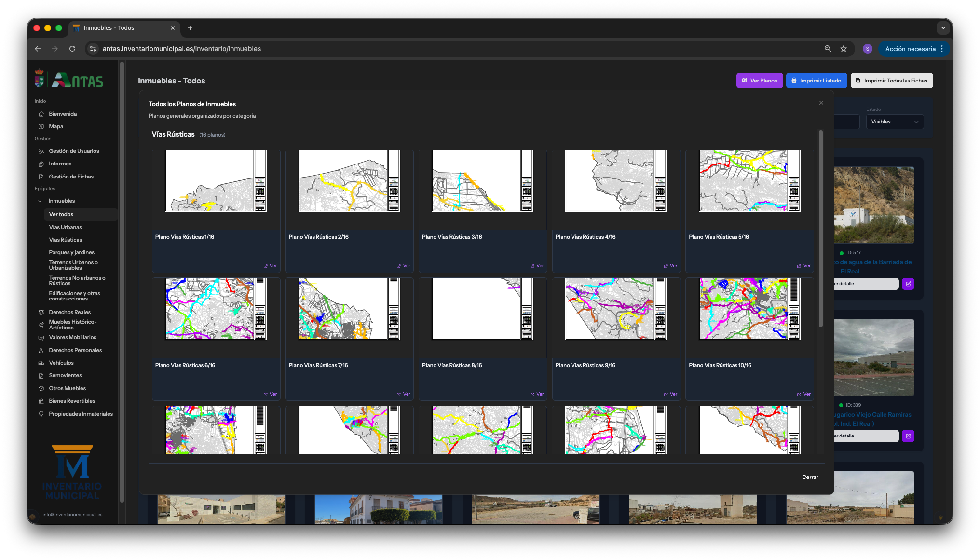980x560 pixels.
Task: Click the Cerrar button in the dialog
Action: tap(810, 477)
